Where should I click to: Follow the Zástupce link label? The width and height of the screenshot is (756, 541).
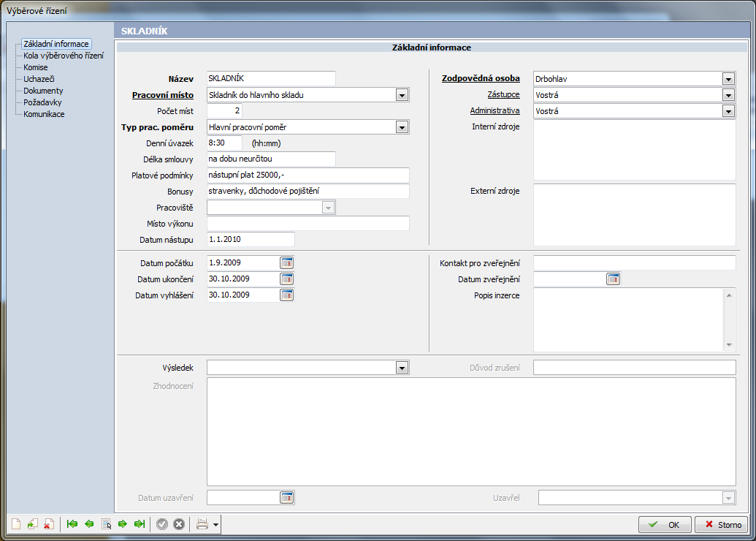tap(503, 94)
